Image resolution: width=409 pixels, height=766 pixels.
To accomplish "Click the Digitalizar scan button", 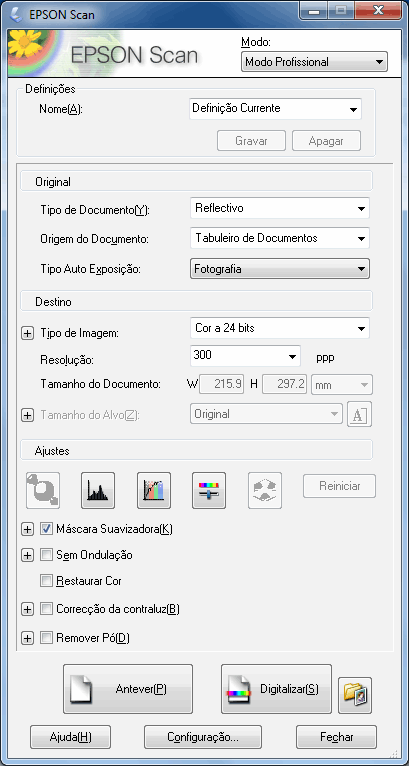I will coord(277,689).
